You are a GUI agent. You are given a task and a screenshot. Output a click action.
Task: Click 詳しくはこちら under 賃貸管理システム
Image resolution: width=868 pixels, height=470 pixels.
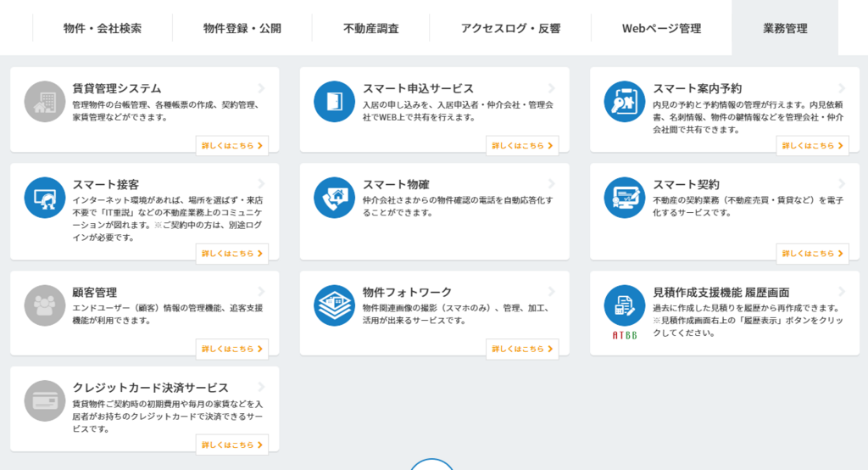point(231,146)
